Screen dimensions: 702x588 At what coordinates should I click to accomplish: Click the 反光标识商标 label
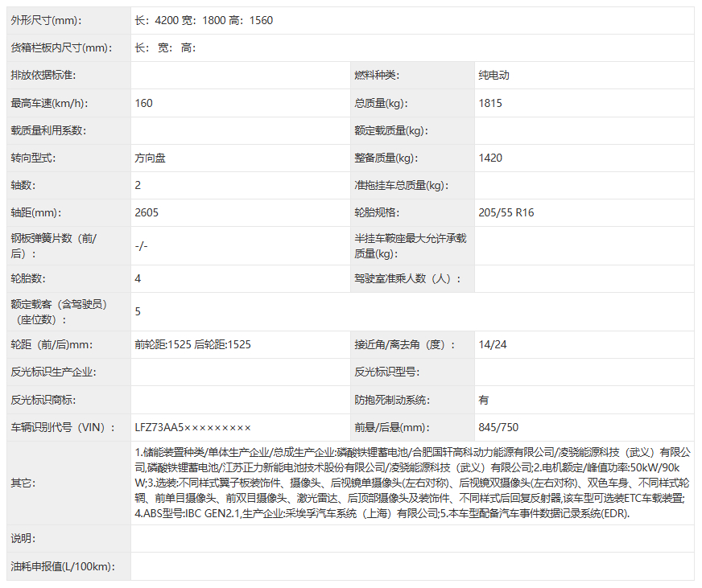[x=43, y=400]
